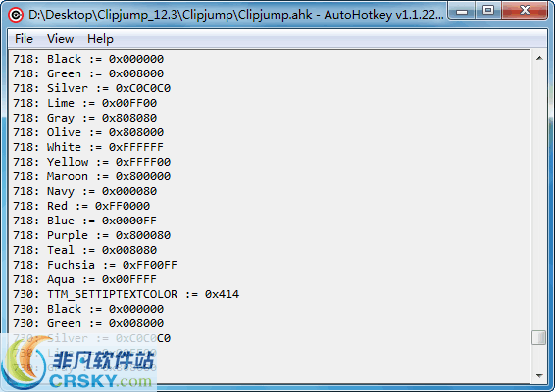Click line '718: Lime := 0x00FF00'

point(85,103)
